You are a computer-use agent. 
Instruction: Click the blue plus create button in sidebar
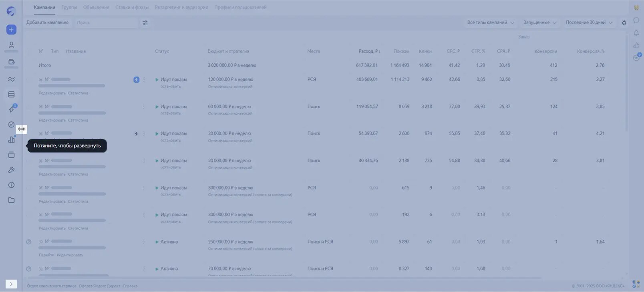(x=11, y=30)
